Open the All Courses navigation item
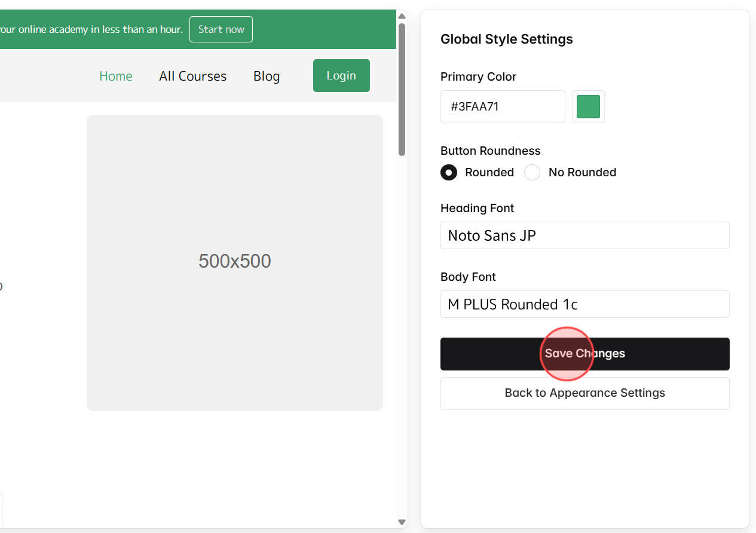756x533 pixels. coord(192,76)
